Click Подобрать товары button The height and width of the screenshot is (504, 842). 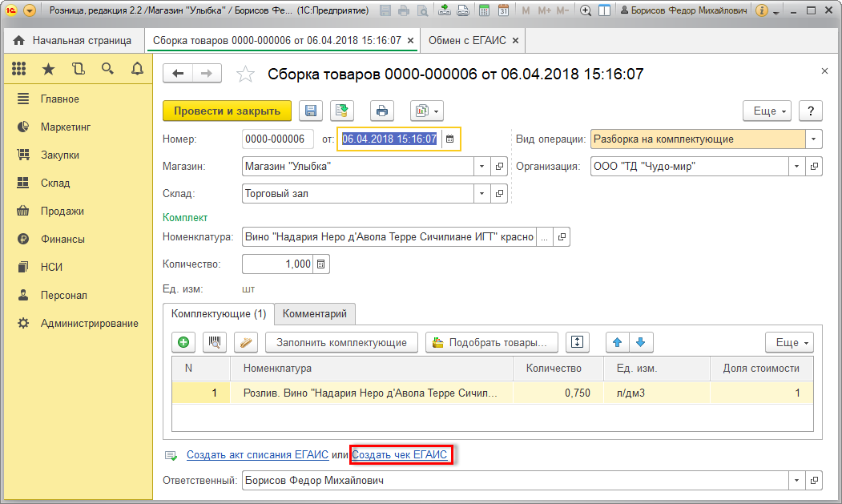[x=492, y=342]
